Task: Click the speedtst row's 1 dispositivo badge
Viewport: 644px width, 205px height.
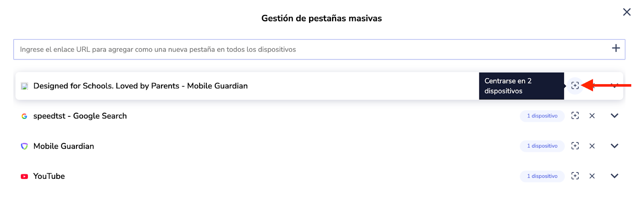Action: pos(542,116)
